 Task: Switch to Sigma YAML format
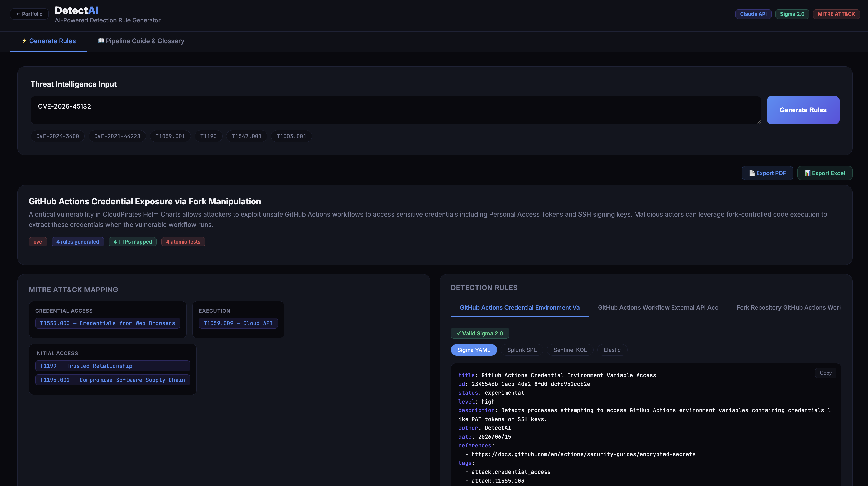pos(473,350)
